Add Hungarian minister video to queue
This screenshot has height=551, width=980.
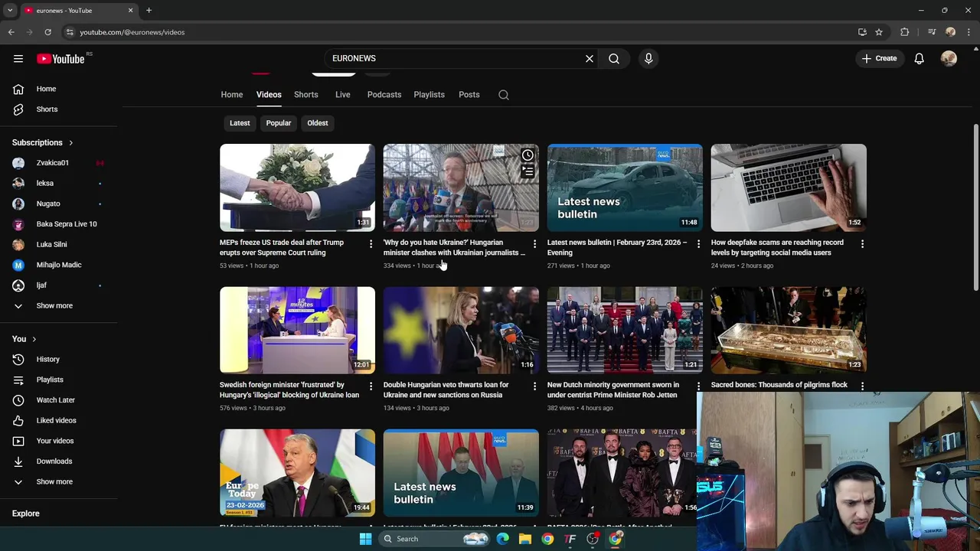(528, 171)
